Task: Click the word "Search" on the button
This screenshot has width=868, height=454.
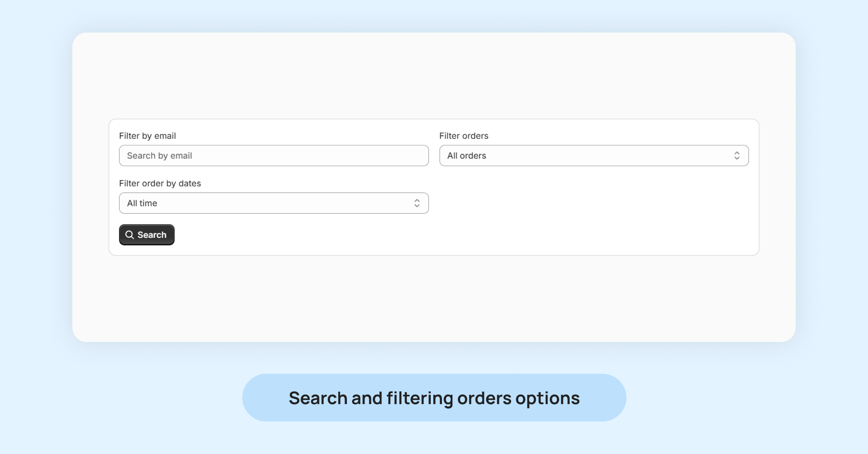Action: pos(152,235)
